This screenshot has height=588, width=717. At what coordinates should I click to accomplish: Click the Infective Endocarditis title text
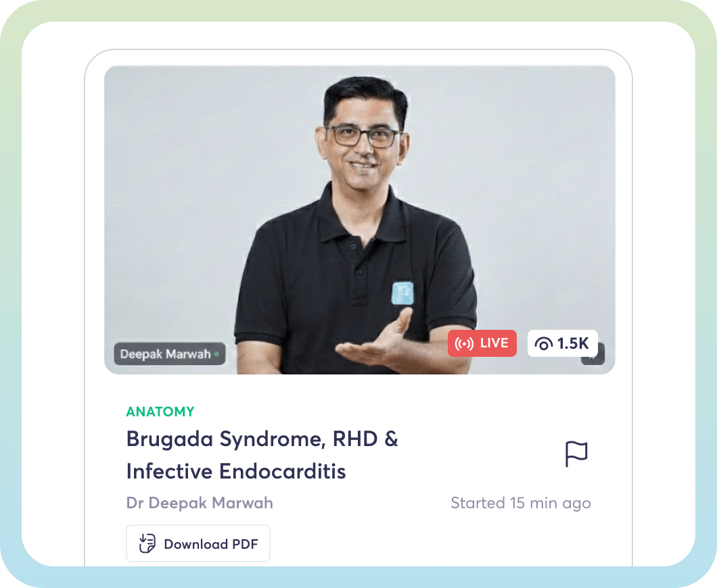coord(236,471)
